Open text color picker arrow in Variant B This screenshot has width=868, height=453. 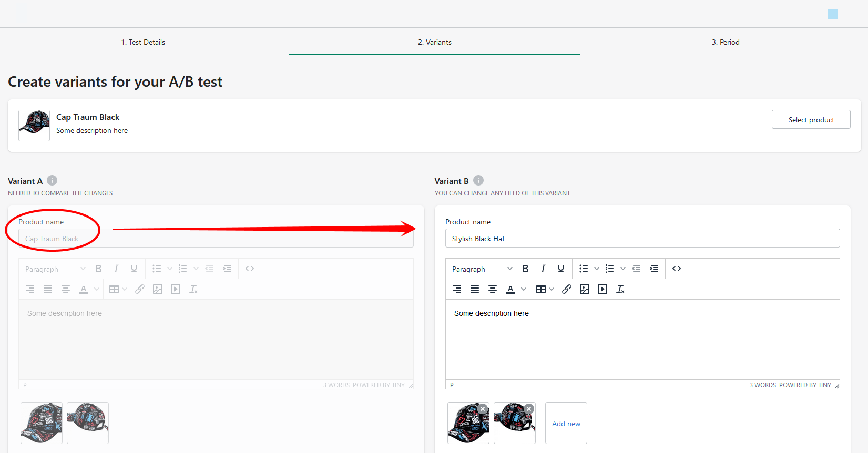tap(524, 289)
